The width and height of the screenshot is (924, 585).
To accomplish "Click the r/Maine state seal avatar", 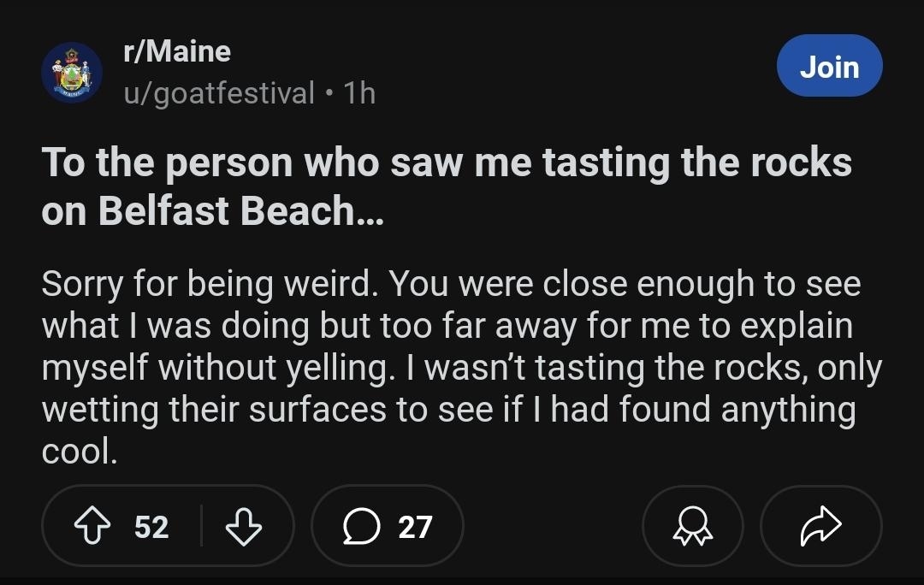I will [x=73, y=73].
